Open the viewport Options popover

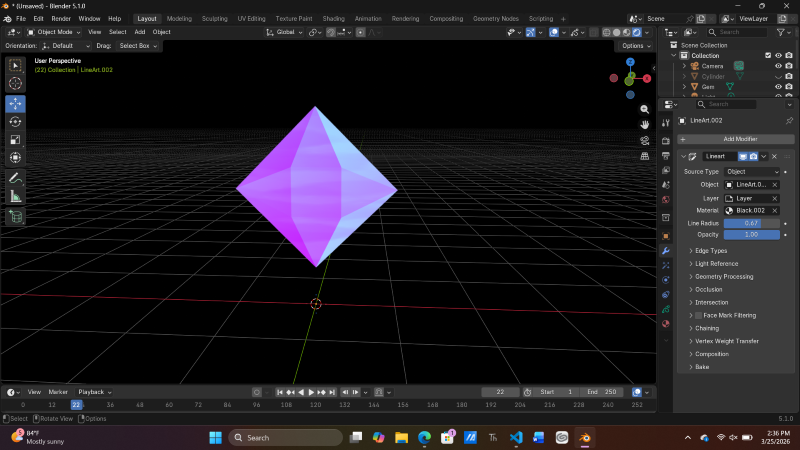634,46
